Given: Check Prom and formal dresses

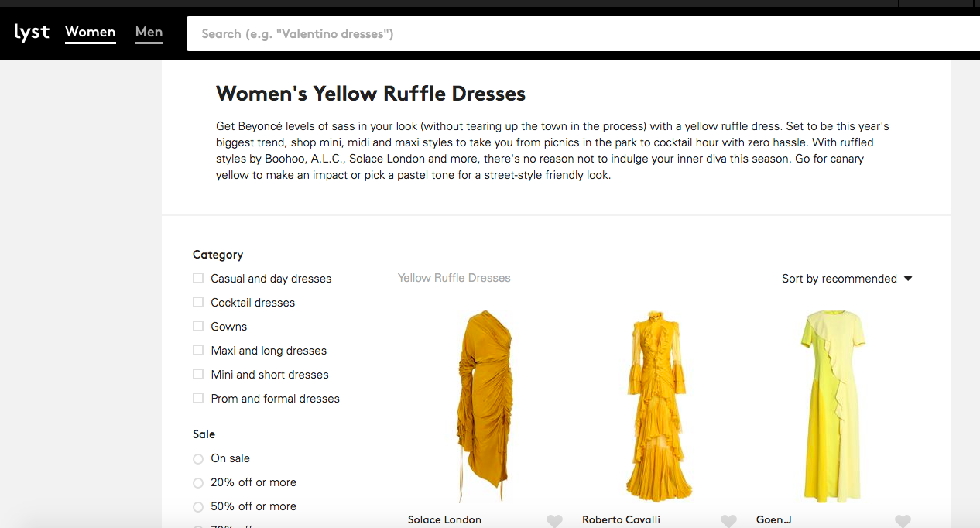Looking at the screenshot, I should (x=198, y=398).
